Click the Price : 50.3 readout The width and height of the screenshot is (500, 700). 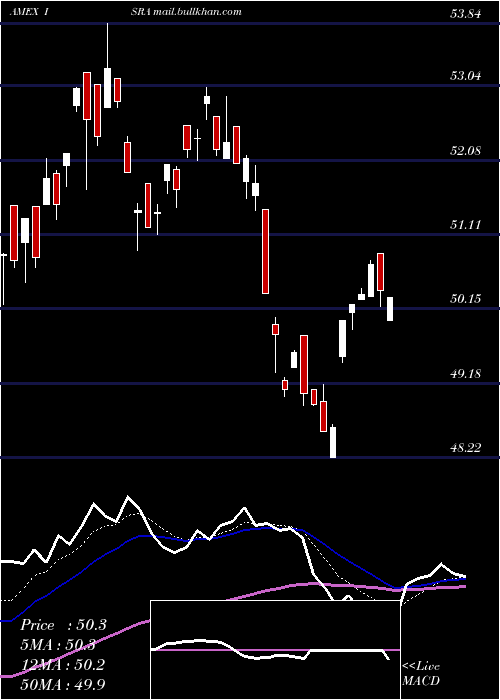(x=63, y=625)
